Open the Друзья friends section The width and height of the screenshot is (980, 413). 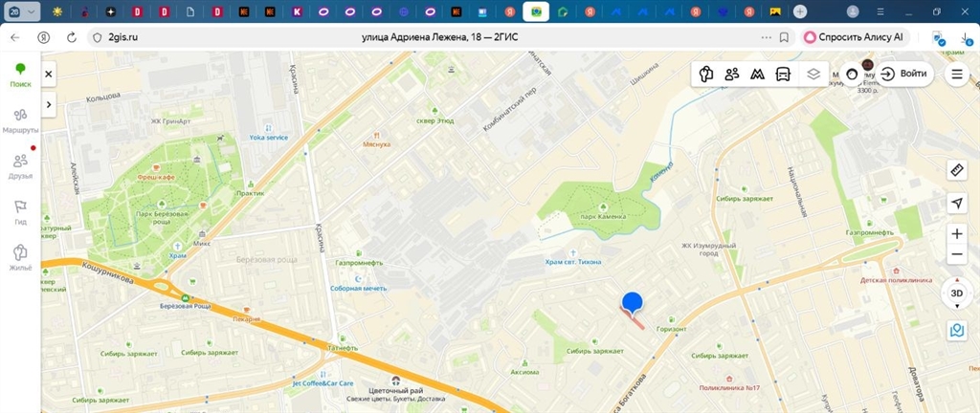pos(20,164)
